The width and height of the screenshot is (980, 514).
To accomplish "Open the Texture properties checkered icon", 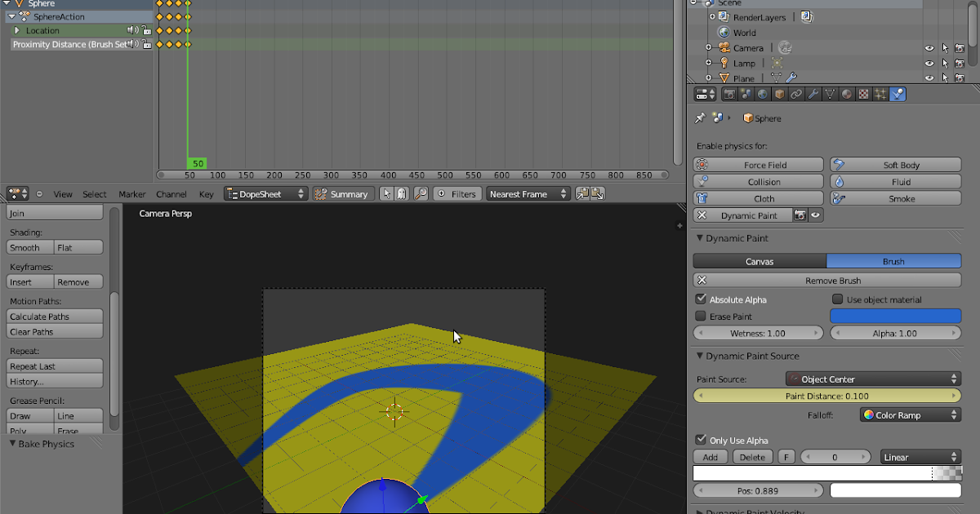I will pyautogui.click(x=862, y=94).
